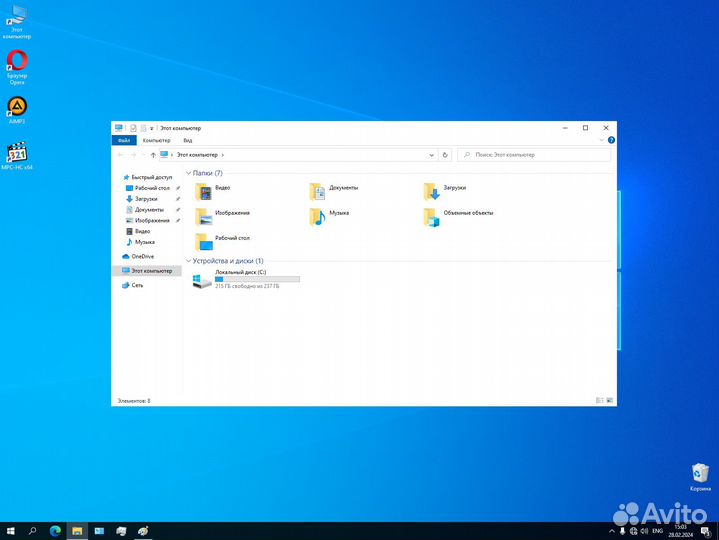This screenshot has width=719, height=540.
Task: Expand the ribbon with chevron arrow
Action: (x=602, y=140)
